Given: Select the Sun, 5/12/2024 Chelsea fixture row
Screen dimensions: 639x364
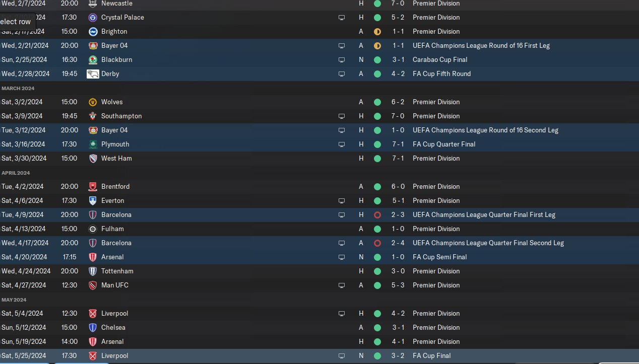Looking at the screenshot, I should (x=319, y=327).
